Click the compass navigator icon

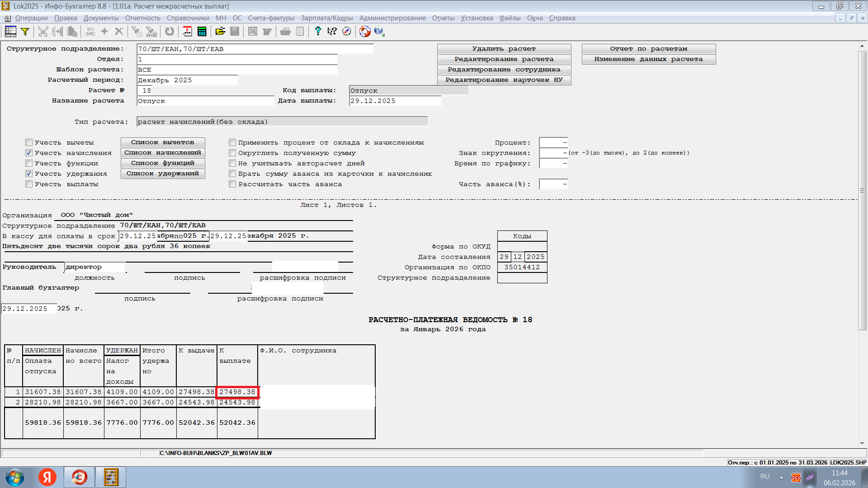click(x=347, y=32)
